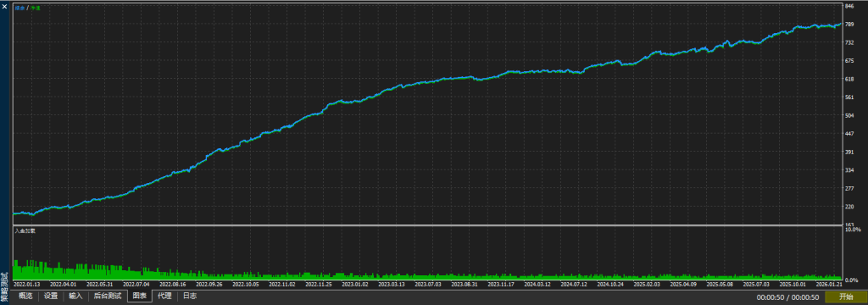Click the green 净值 legend label
Screen dimensions: 868x305
pos(35,8)
